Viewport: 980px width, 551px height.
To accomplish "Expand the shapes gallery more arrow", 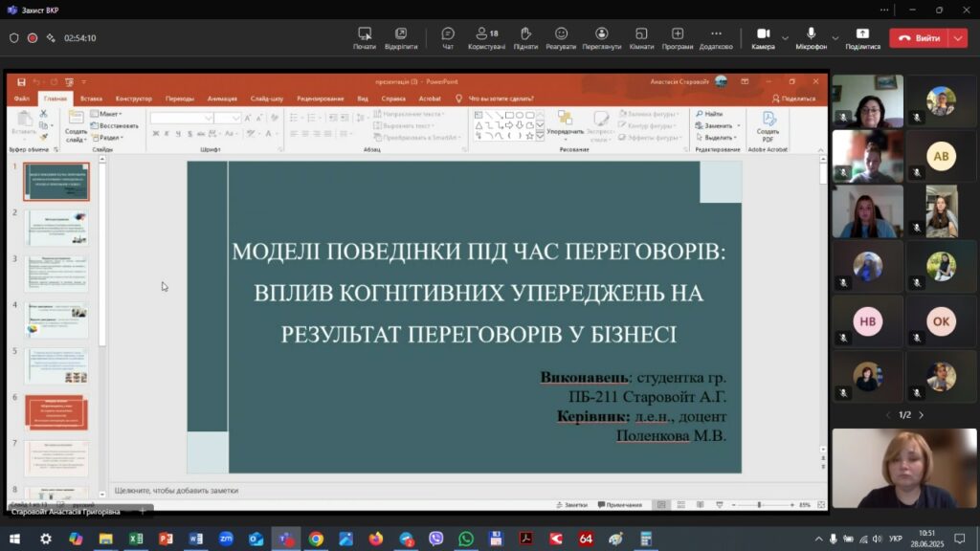I will click(x=540, y=136).
